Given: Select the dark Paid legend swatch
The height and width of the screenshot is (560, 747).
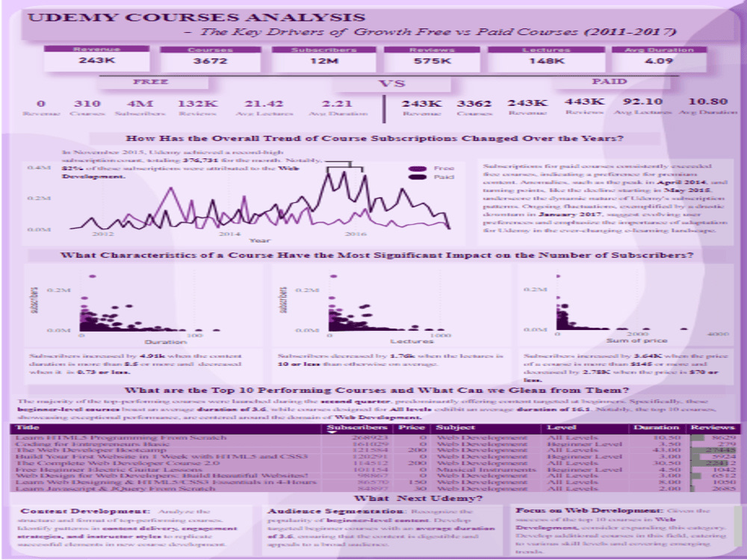Looking at the screenshot, I should coord(418,177).
